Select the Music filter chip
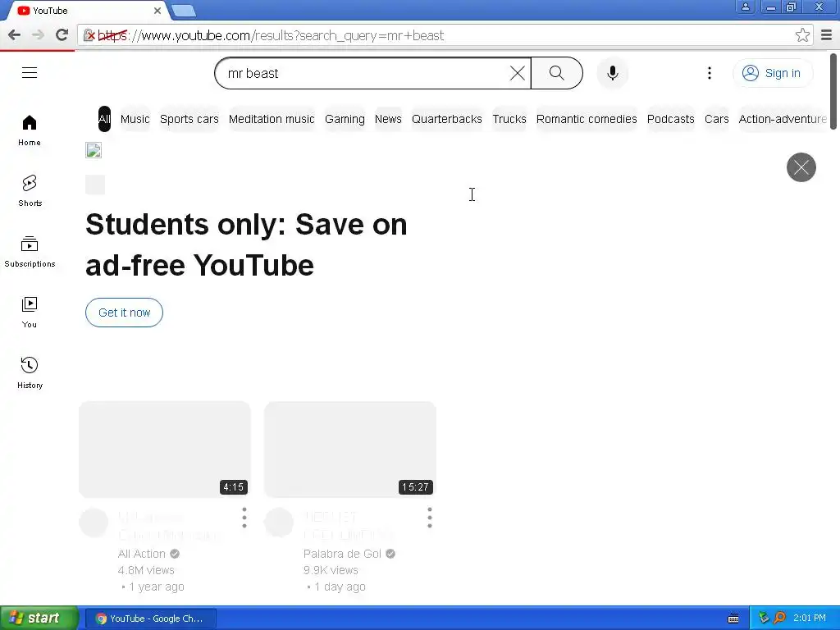Screen dimensions: 840x630 tap(135, 119)
